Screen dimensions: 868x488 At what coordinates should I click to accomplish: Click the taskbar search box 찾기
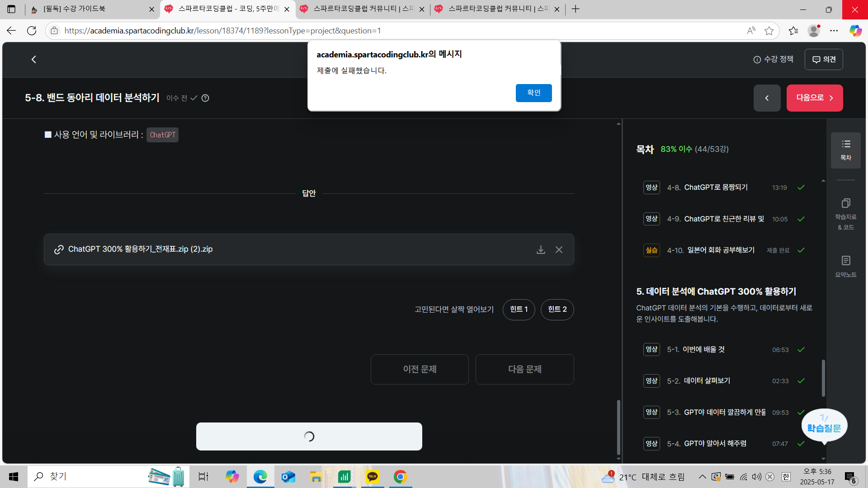point(108,477)
